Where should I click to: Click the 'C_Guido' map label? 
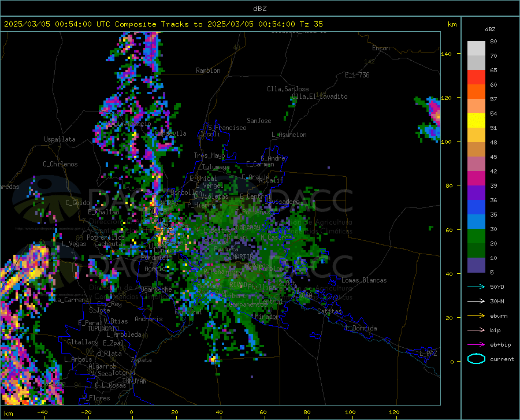pyautogui.click(x=77, y=203)
